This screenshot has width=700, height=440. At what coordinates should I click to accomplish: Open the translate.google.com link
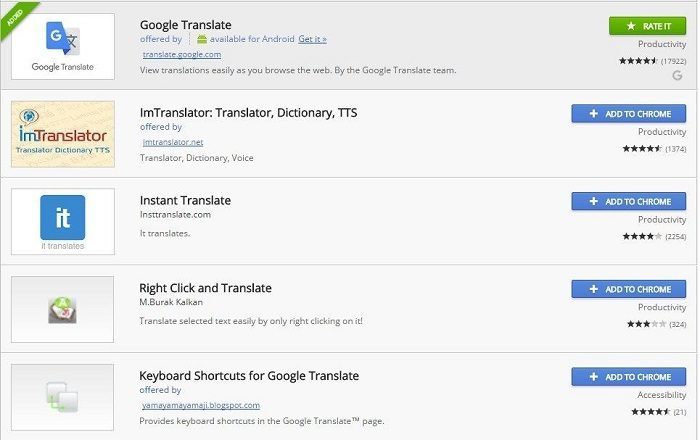tap(182, 54)
